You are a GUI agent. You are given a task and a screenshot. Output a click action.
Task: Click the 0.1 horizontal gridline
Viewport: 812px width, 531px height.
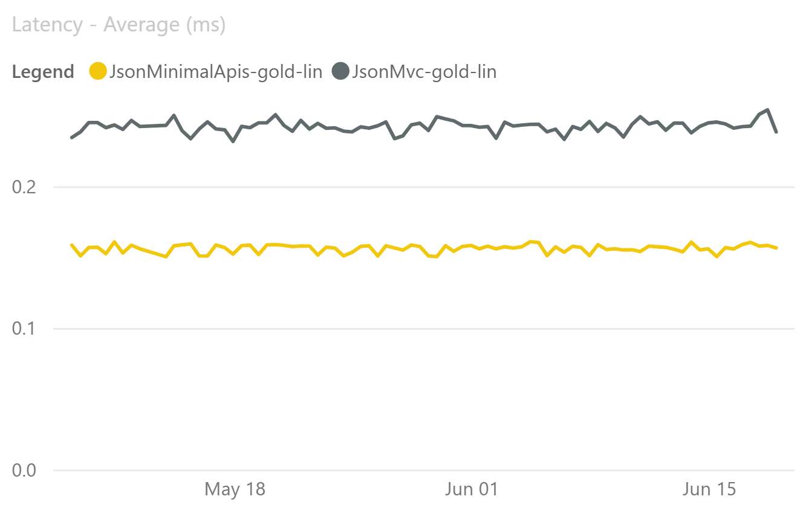423,329
